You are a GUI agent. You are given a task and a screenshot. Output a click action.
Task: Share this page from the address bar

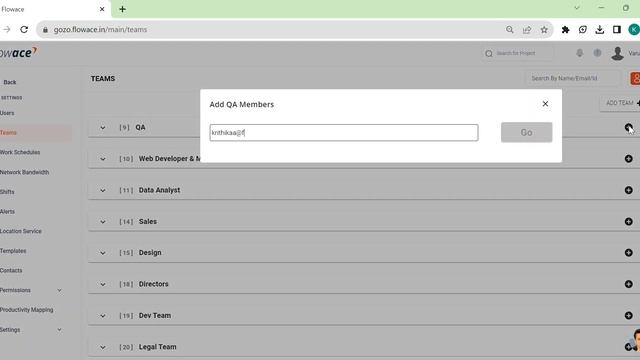point(527,29)
